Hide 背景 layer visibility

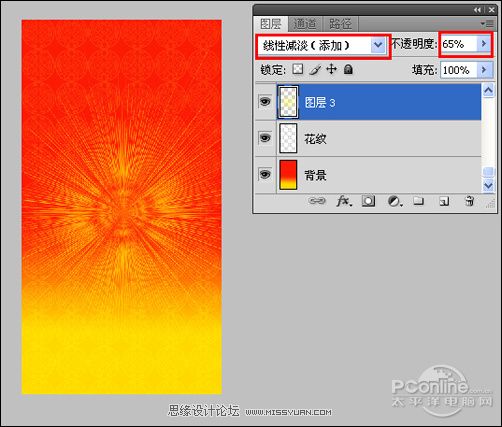(x=265, y=174)
